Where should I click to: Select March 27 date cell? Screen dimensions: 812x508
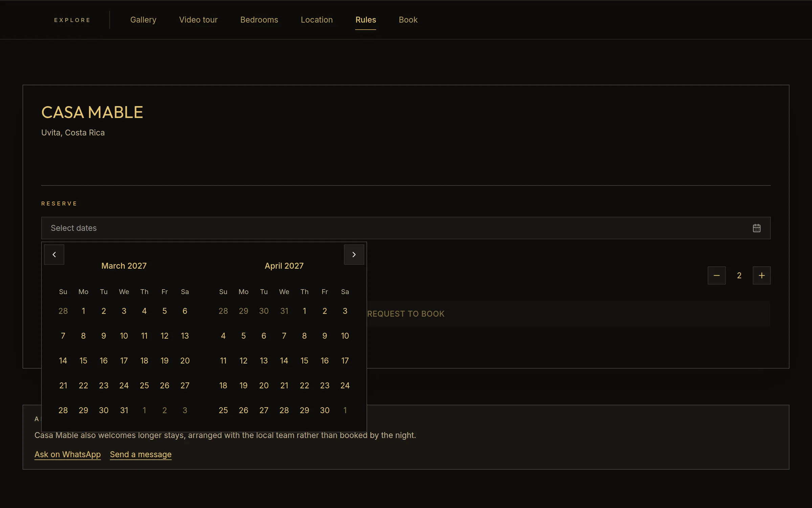click(185, 385)
